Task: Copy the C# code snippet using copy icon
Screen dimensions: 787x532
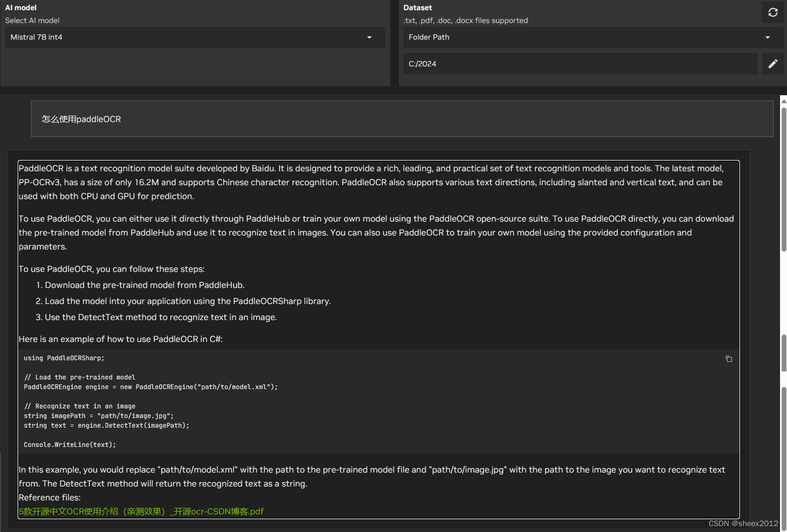Action: pyautogui.click(x=729, y=359)
